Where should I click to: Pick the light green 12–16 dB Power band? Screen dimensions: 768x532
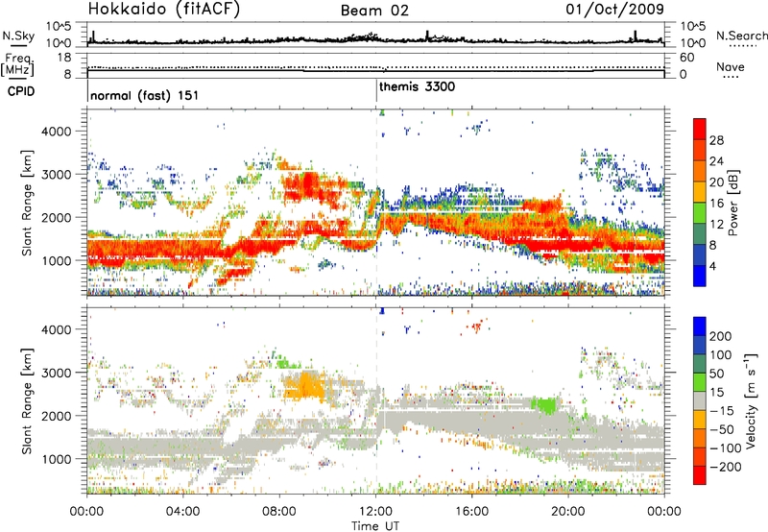(x=700, y=213)
